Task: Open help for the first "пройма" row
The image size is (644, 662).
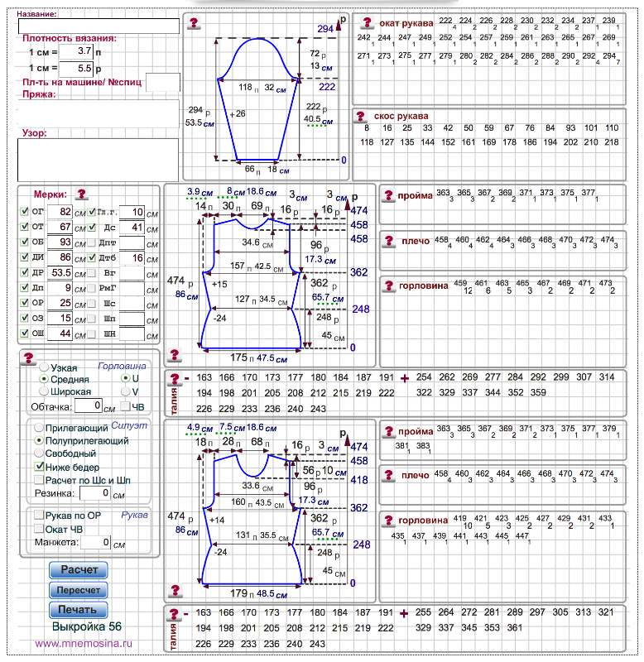Action: tap(387, 196)
